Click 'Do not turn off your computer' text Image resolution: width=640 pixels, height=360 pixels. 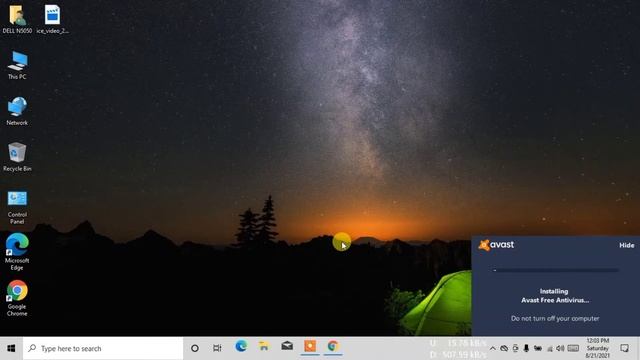[x=555, y=318]
